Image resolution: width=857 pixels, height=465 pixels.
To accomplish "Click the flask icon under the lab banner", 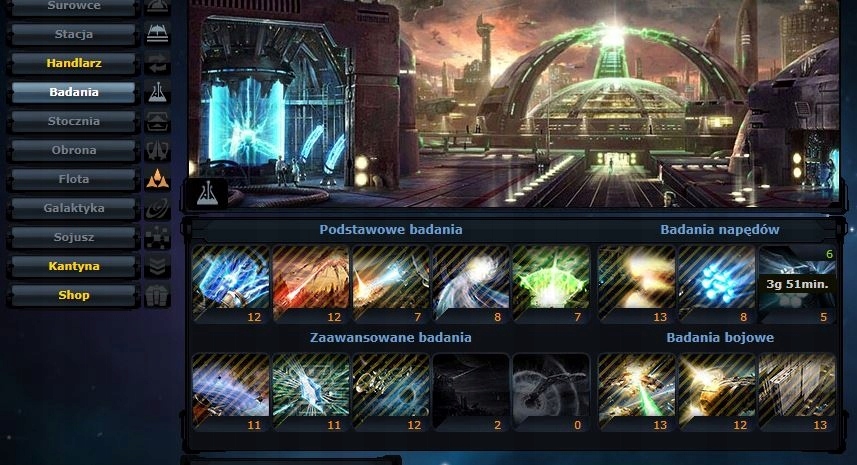I will point(207,193).
